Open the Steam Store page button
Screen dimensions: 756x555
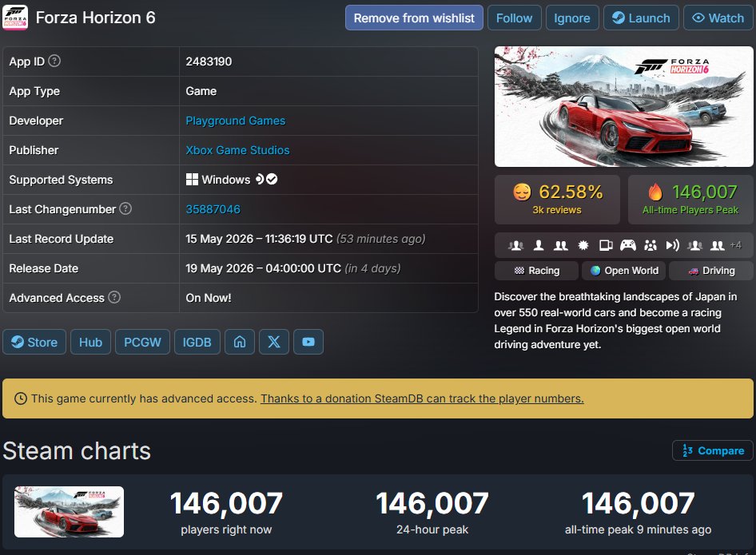point(34,342)
